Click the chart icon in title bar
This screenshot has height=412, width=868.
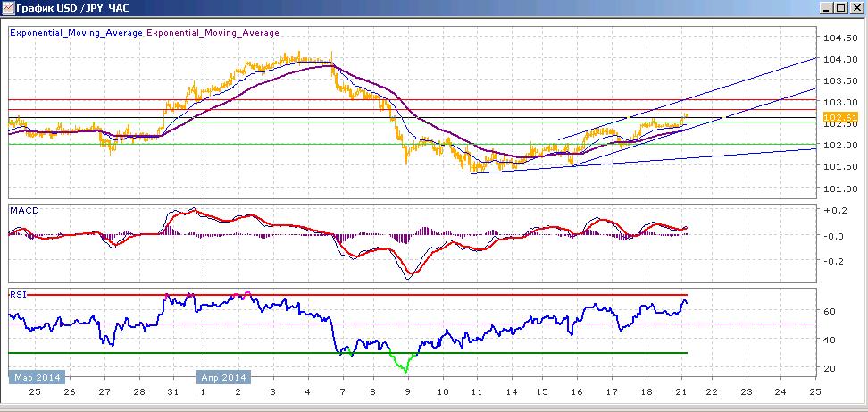[x=8, y=8]
